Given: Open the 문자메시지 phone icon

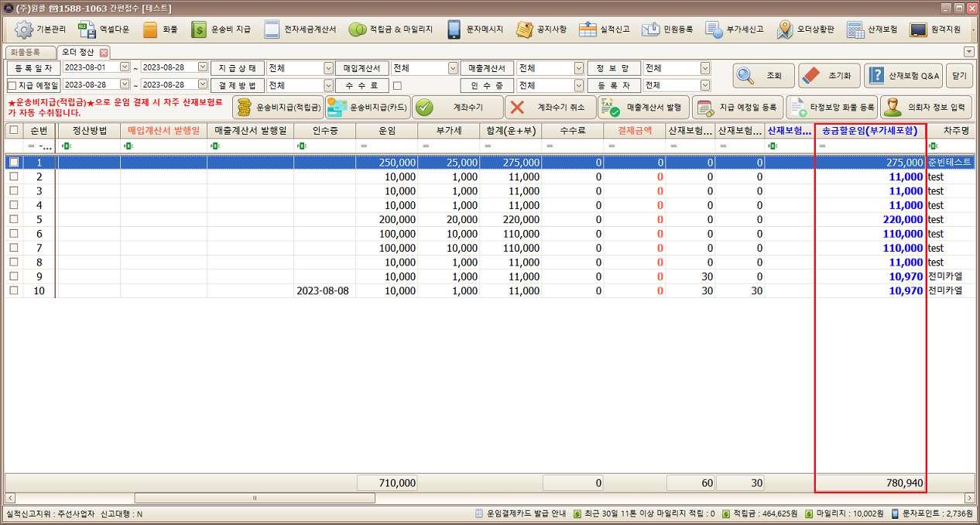Looking at the screenshot, I should (x=454, y=30).
